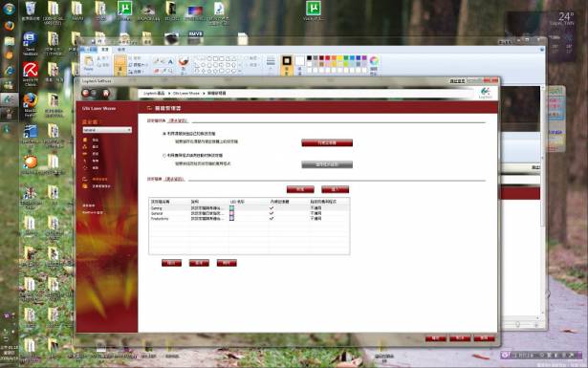This screenshot has width=588, height=368.
Task: Open the Paste tool in the Paint ribbon
Action: (x=89, y=63)
